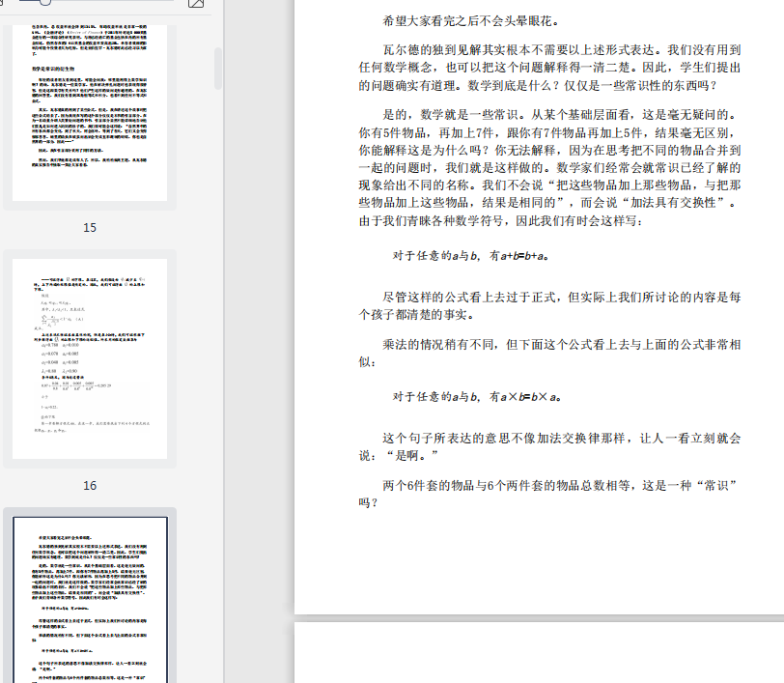Click the formula line 'a+b=b+a'

tap(471, 256)
